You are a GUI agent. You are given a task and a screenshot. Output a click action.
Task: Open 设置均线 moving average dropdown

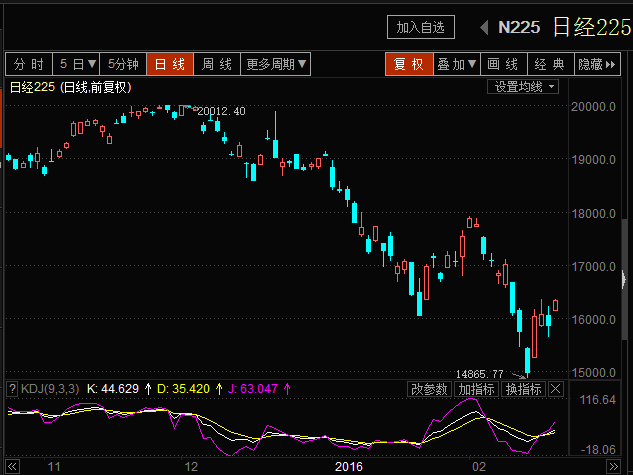coord(523,87)
